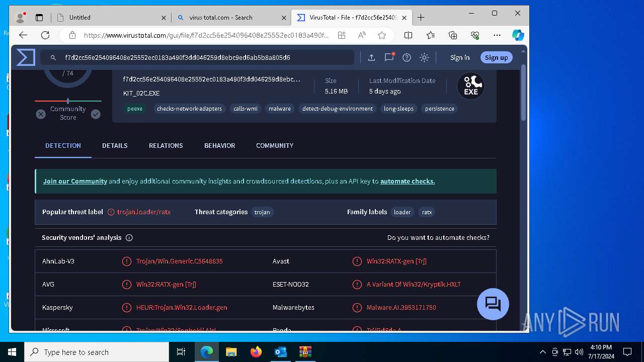
Task: Click the automate checks link
Action: coord(408,181)
